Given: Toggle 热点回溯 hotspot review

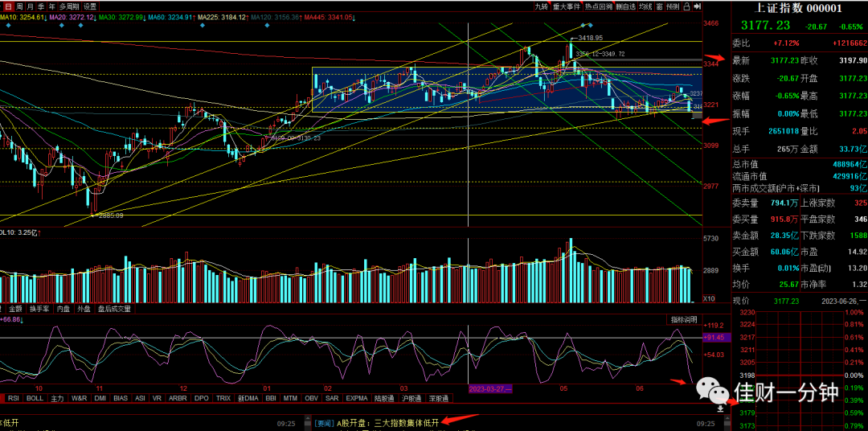Looking at the screenshot, I should pyautogui.click(x=599, y=6).
